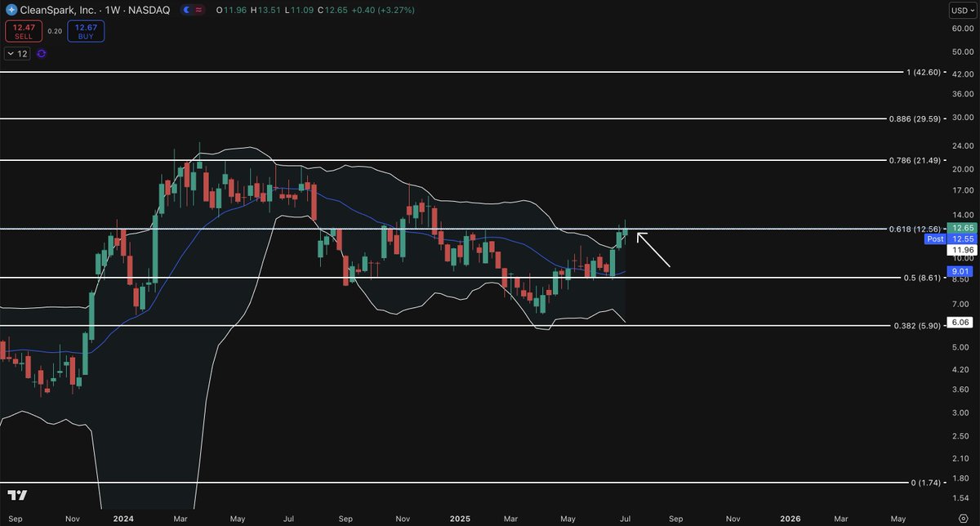Select the Fibonacci 1 (42.60) level label
Viewport: 980px width, 526px height.
click(924, 73)
